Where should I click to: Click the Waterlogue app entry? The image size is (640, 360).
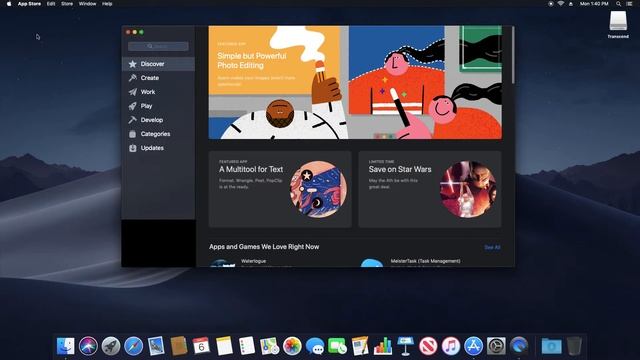[253, 262]
